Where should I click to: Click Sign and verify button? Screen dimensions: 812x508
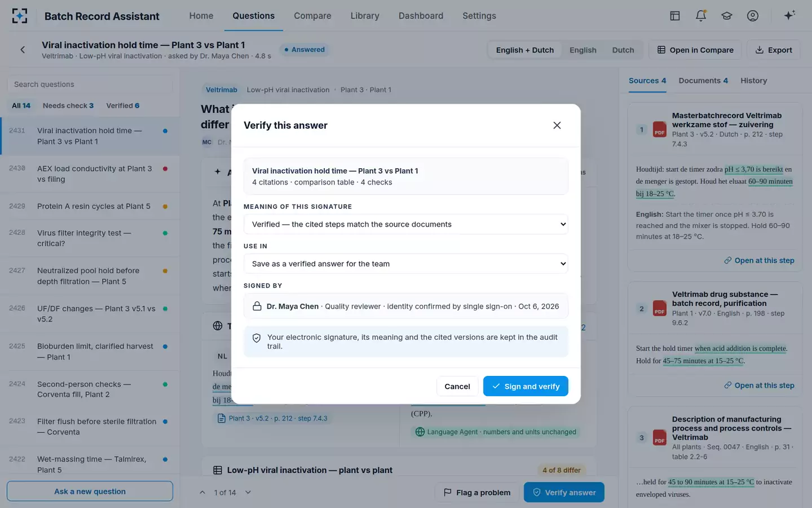[526, 386]
